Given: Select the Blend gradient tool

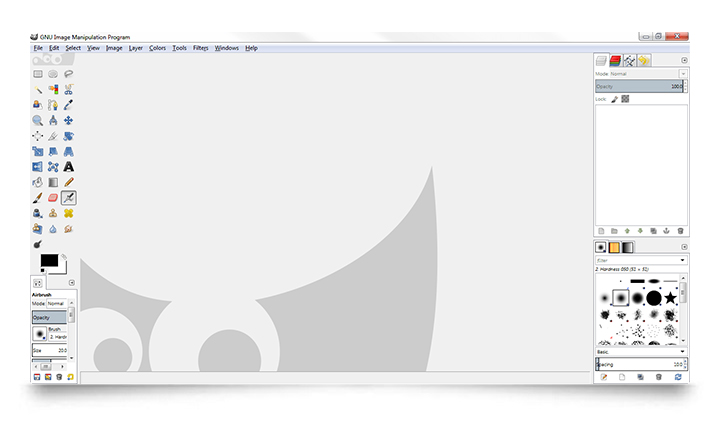Looking at the screenshot, I should click(x=53, y=182).
